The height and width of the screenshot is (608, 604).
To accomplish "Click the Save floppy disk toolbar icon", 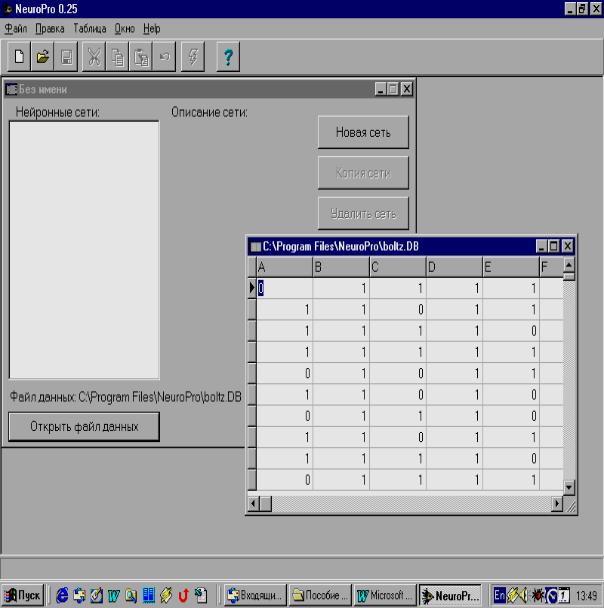I will pos(66,57).
